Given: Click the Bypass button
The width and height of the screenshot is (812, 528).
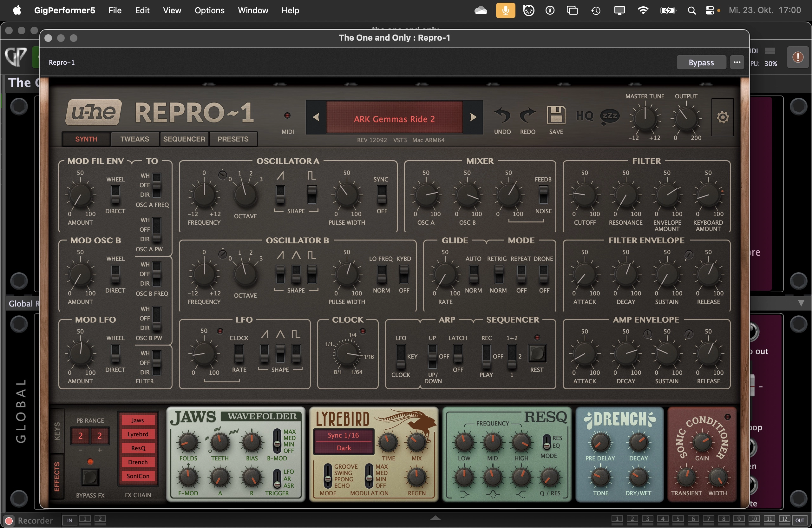Looking at the screenshot, I should (x=701, y=63).
